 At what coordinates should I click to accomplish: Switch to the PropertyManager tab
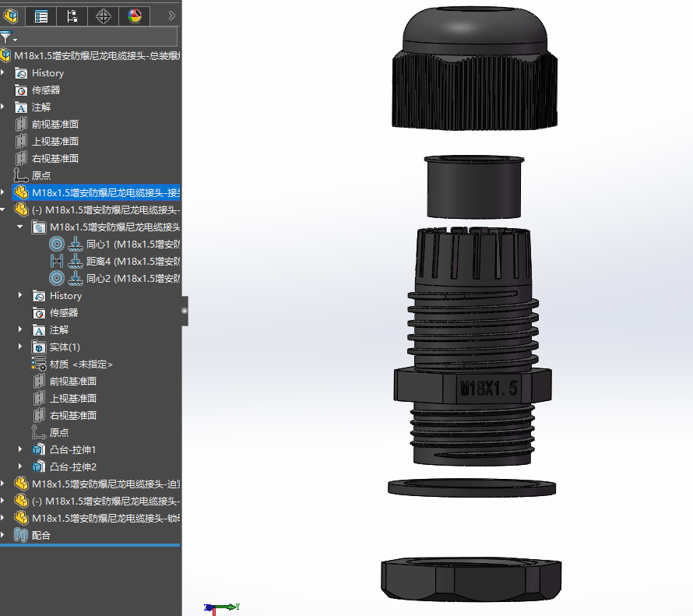[x=41, y=16]
